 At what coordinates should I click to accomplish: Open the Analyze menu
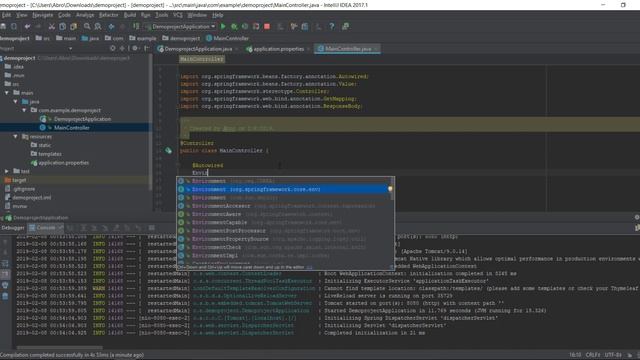(x=85, y=15)
